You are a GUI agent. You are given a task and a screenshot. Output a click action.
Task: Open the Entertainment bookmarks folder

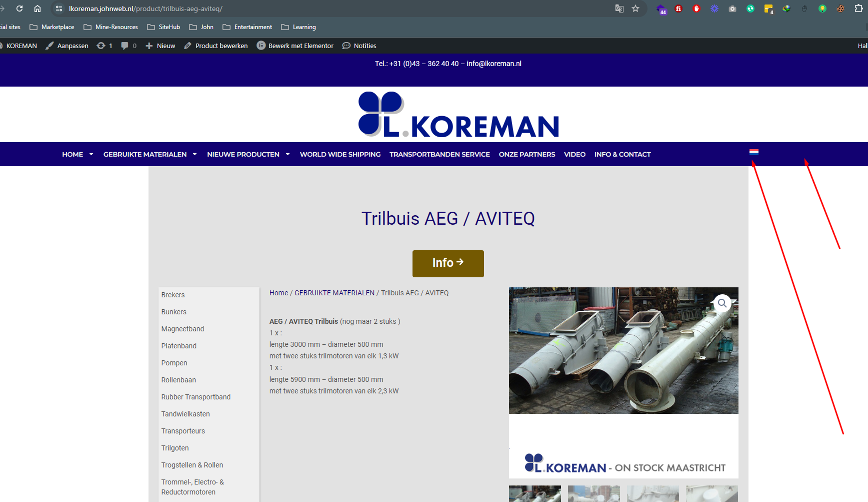tap(247, 27)
